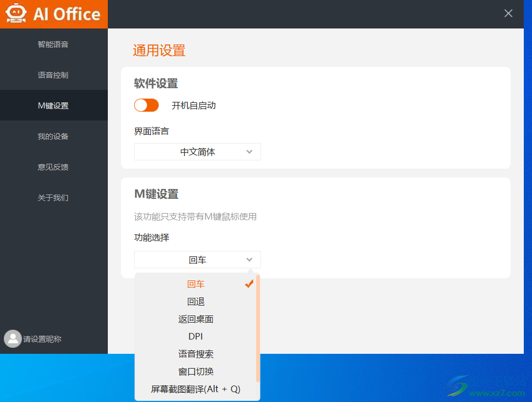Choose 回退 from the function list

[195, 301]
